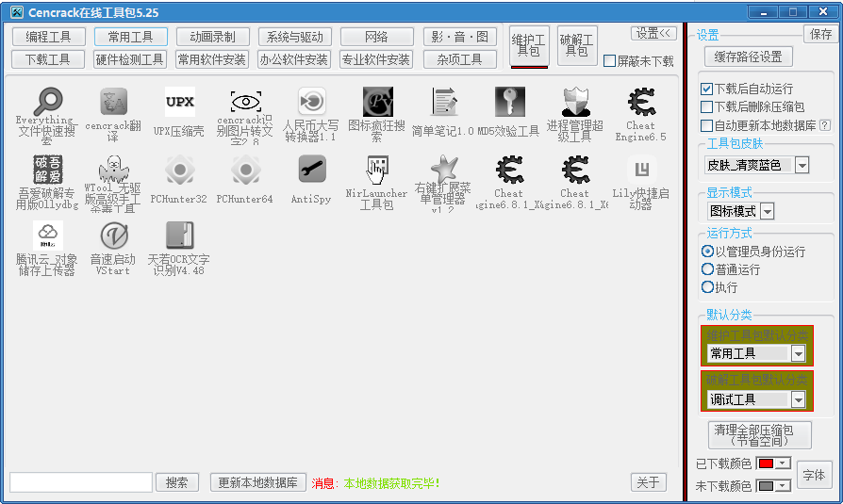Click the 保存 settings button
This screenshot has width=843, height=504.
pos(821,34)
